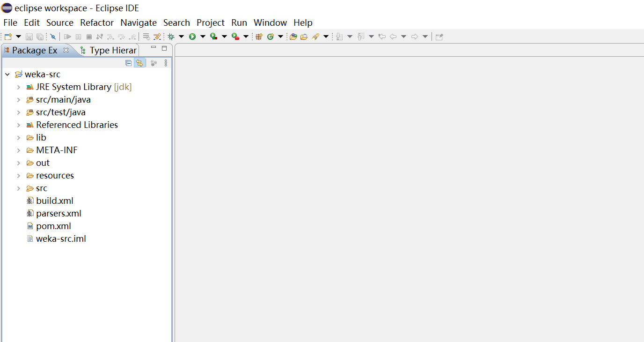644x342 pixels.
Task: Open the Refactor menu
Action: (97, 22)
